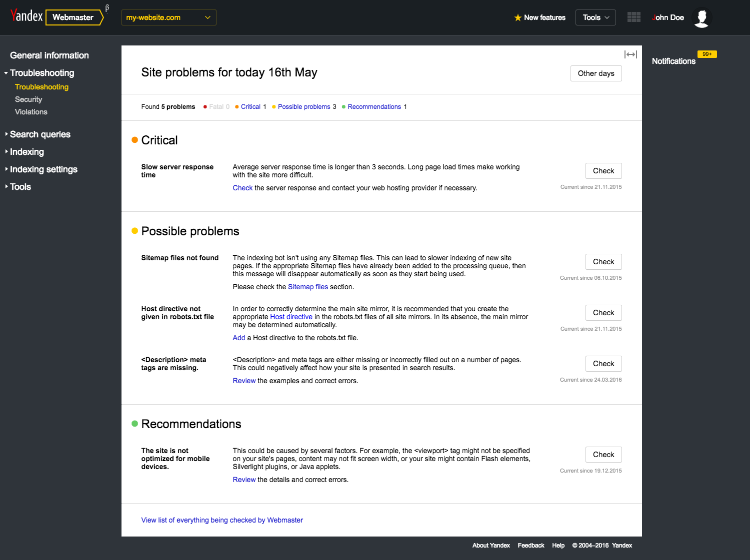The width and height of the screenshot is (750, 560).
Task: Click the Yandex logo
Action: tap(26, 16)
